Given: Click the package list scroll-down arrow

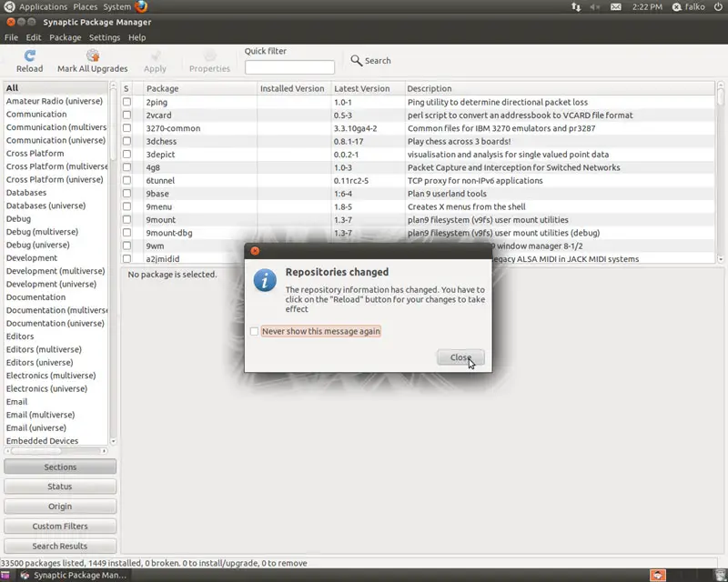Looking at the screenshot, I should point(721,259).
